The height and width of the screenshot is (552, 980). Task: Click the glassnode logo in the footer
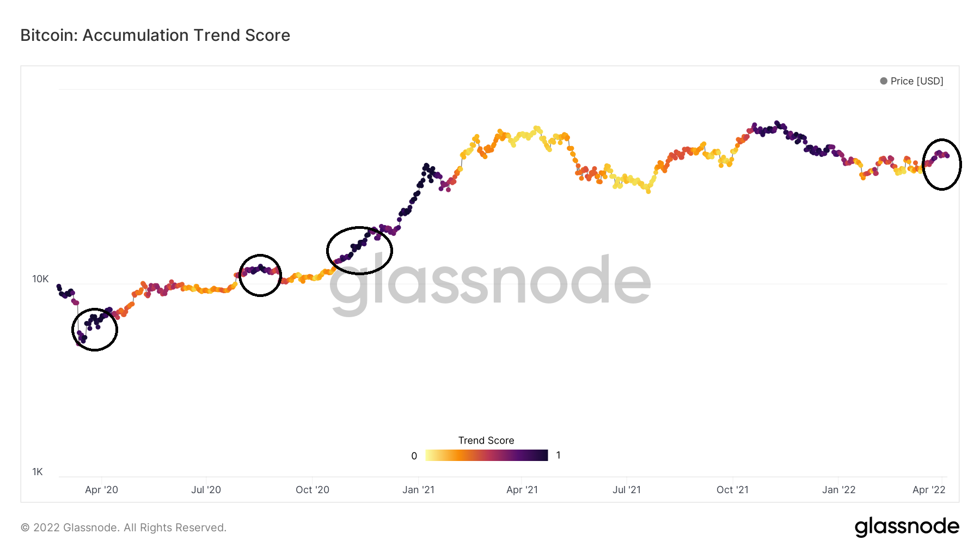point(906,527)
